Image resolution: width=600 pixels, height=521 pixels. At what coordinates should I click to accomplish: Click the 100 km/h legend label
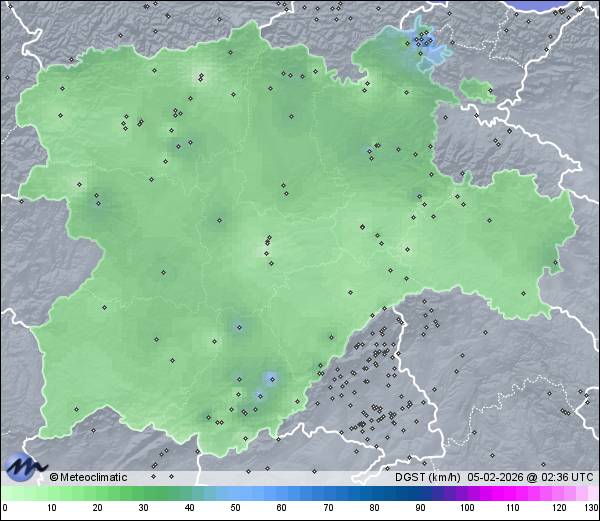[x=467, y=508]
